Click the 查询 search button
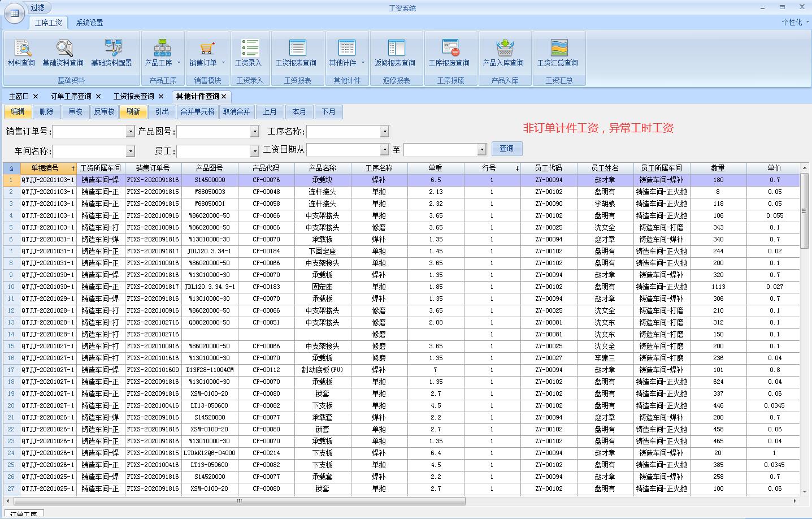Screen dimensions: 812x519 (507, 149)
